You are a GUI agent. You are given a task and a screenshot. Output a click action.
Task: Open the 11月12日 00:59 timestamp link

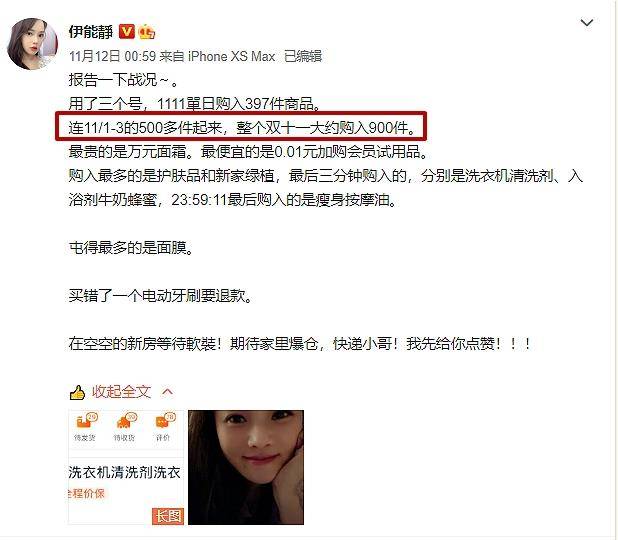click(112, 56)
